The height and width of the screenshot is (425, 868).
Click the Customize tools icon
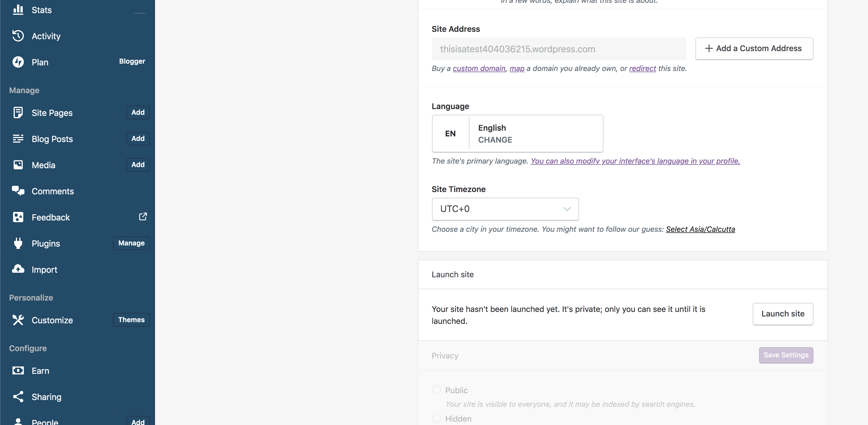(x=18, y=320)
